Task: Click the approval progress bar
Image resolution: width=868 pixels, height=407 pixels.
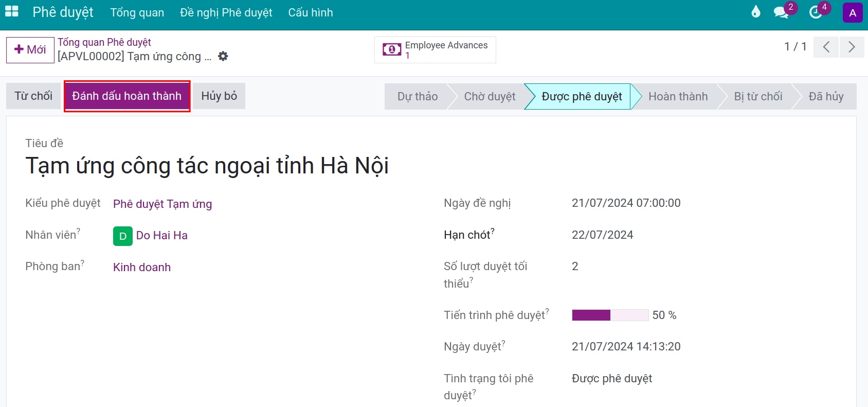Action: [610, 315]
